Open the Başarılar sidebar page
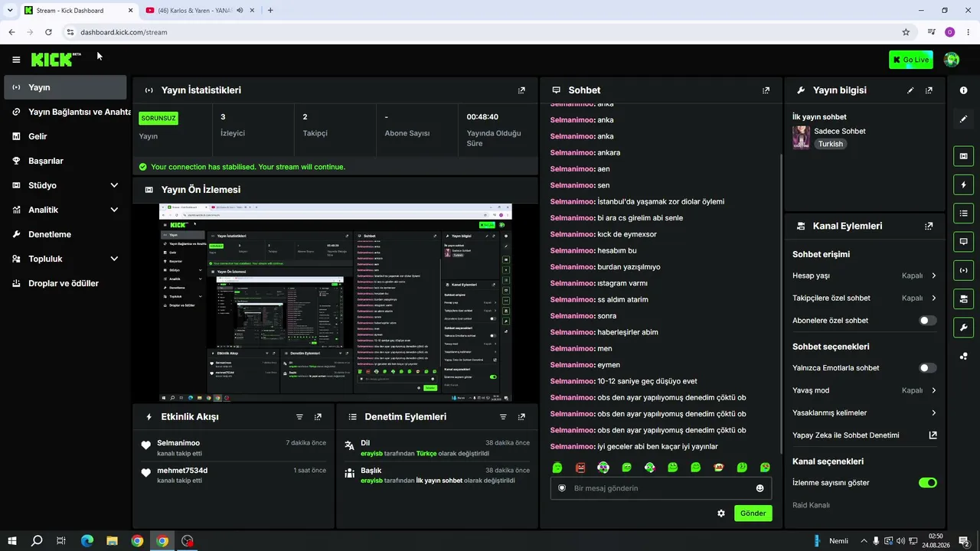 65,161
